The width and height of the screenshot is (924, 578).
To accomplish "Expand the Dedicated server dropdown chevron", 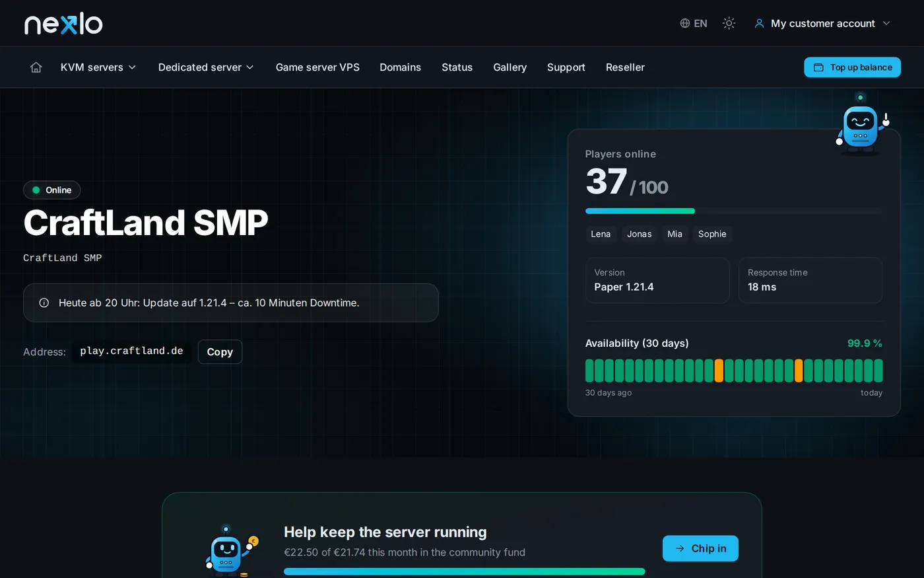I will (250, 67).
